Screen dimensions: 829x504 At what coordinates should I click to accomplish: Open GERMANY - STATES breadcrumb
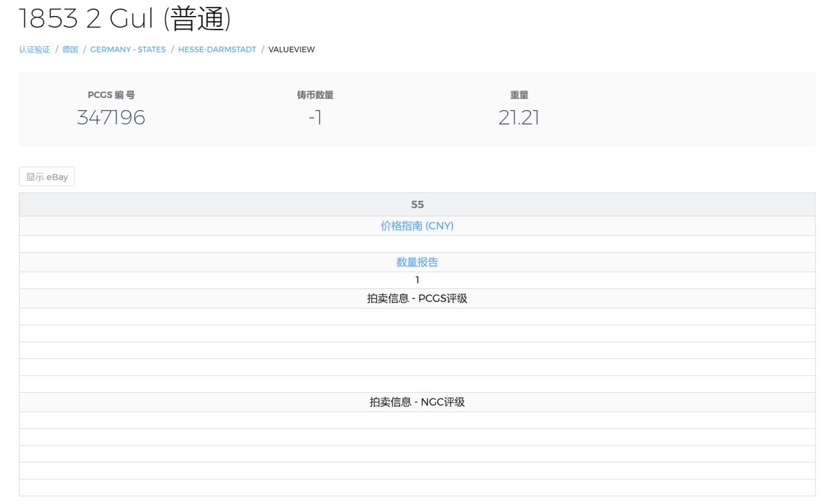128,50
